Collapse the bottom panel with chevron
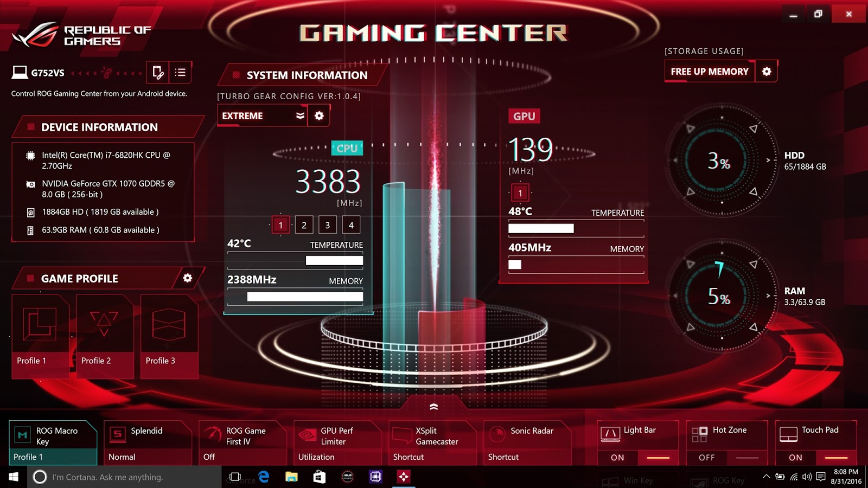Image resolution: width=868 pixels, height=488 pixels. point(433,406)
